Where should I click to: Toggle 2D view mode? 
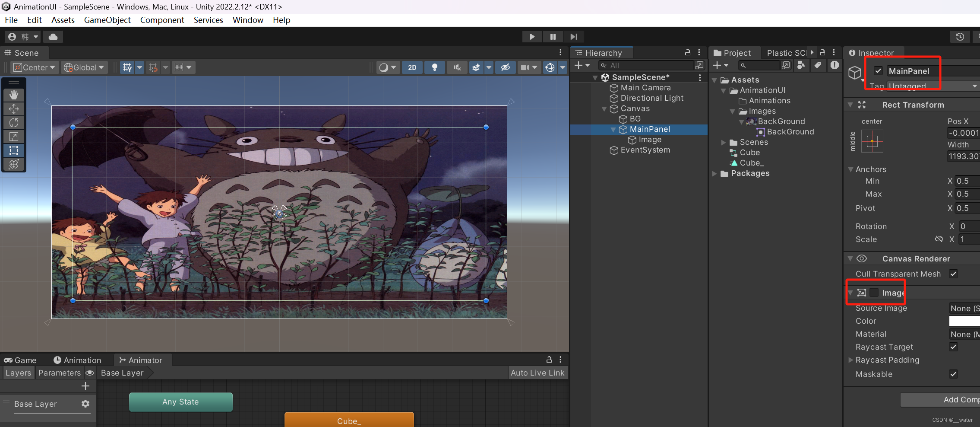[412, 67]
